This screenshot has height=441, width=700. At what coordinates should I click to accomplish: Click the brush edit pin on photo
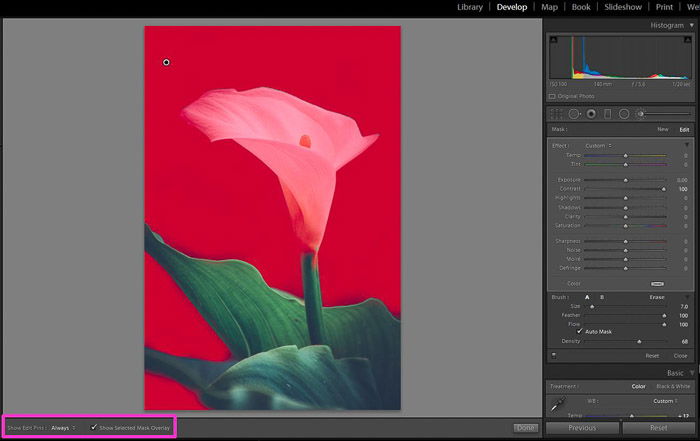pyautogui.click(x=166, y=62)
